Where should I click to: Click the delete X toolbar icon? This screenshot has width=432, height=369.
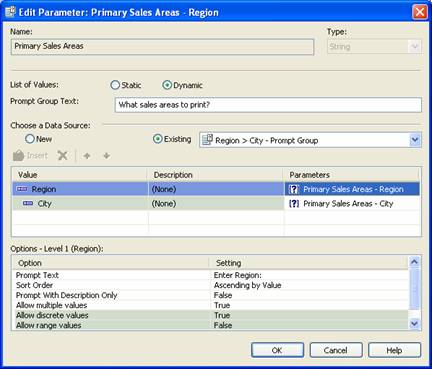[62, 155]
